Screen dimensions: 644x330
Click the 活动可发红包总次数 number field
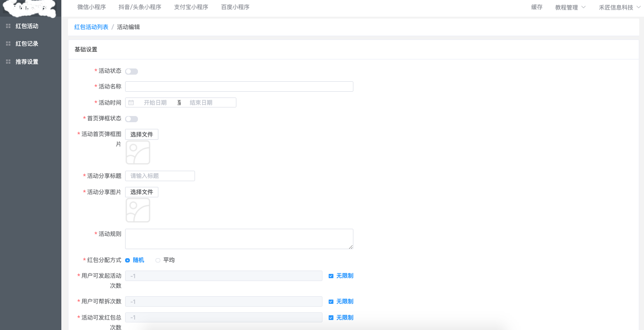[224, 318]
